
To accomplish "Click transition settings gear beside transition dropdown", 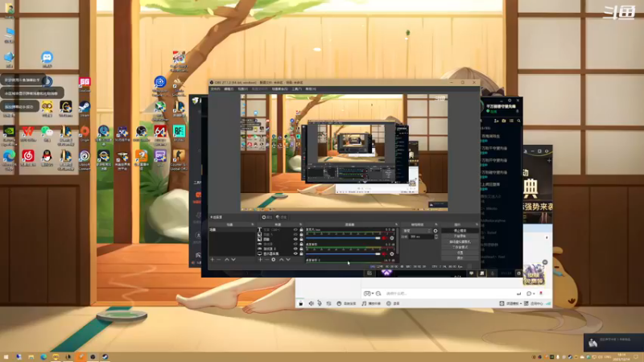I will 436,231.
